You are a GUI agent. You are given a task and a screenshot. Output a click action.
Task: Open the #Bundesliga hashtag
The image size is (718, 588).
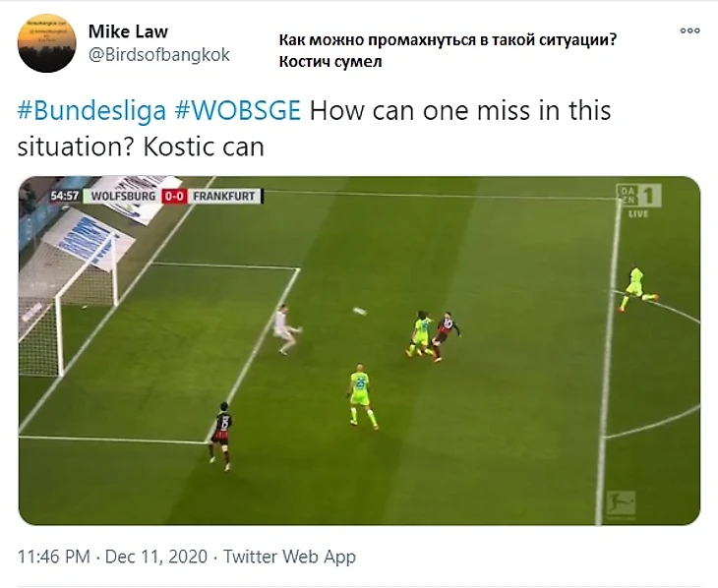click(91, 110)
